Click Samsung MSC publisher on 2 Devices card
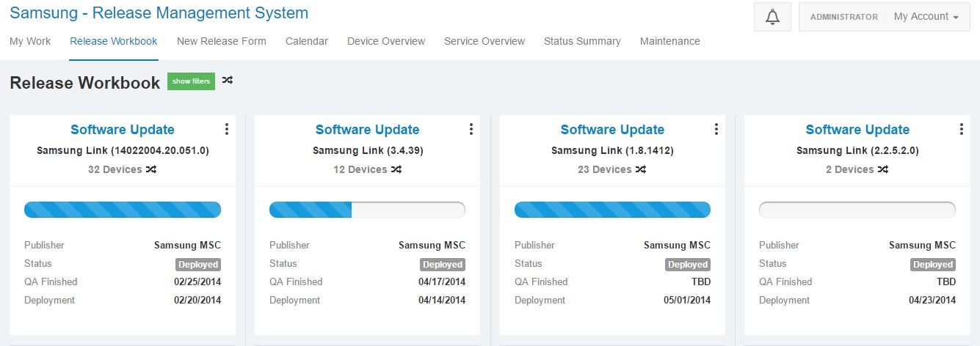This screenshot has width=980, height=346. [x=922, y=245]
